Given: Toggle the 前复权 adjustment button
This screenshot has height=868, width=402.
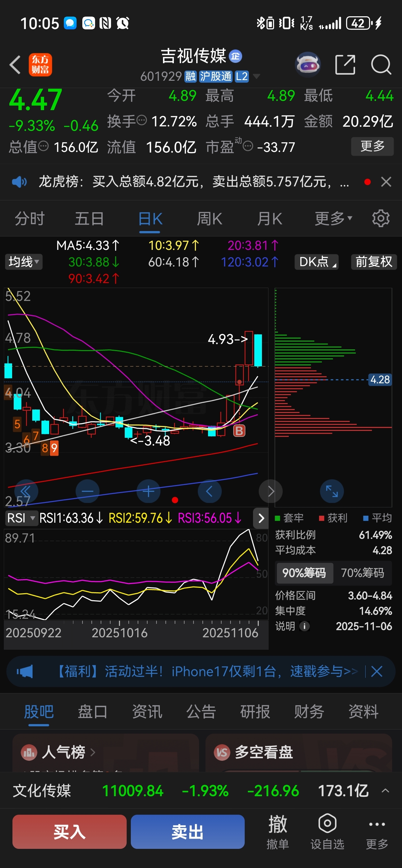Looking at the screenshot, I should pos(374,261).
